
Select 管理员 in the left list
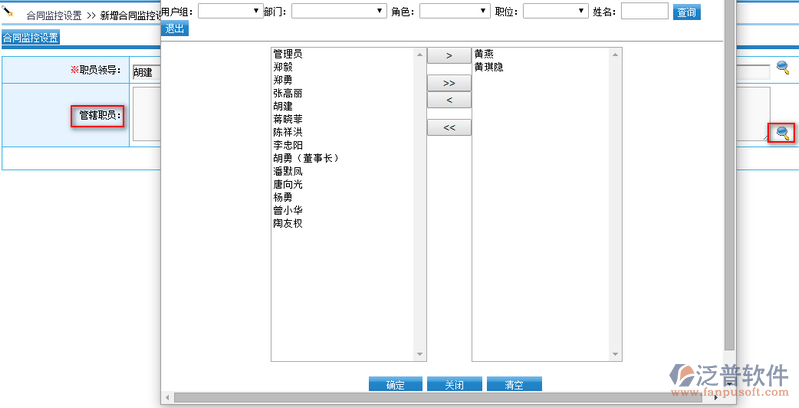(289, 54)
